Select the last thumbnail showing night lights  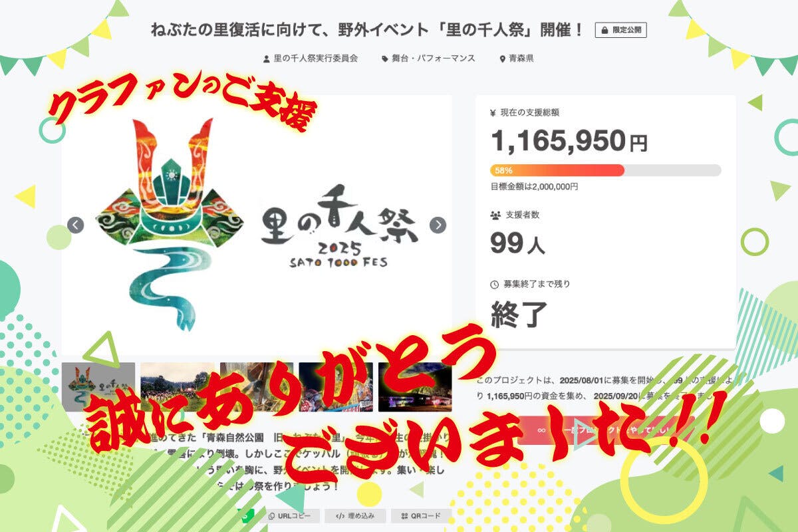(x=415, y=386)
